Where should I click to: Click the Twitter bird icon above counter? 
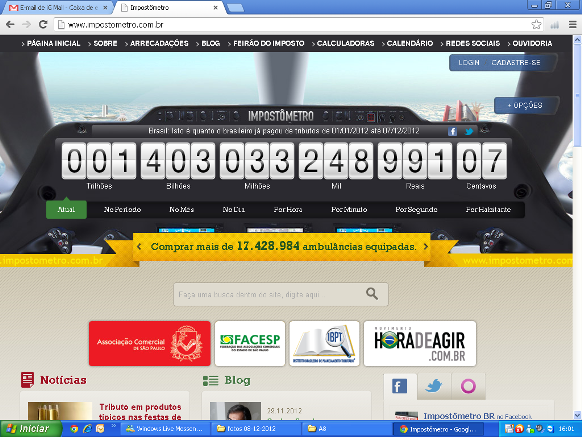click(469, 131)
